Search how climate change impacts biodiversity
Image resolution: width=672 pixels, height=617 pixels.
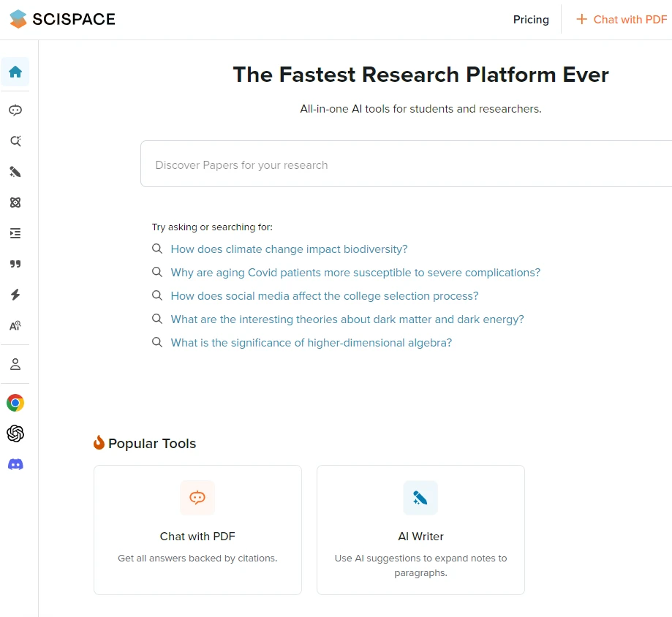pyautogui.click(x=289, y=249)
